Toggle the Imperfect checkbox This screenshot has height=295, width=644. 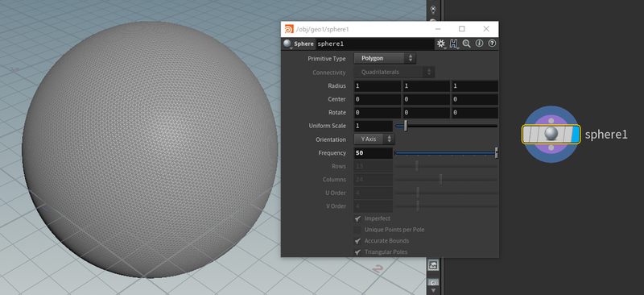click(357, 219)
